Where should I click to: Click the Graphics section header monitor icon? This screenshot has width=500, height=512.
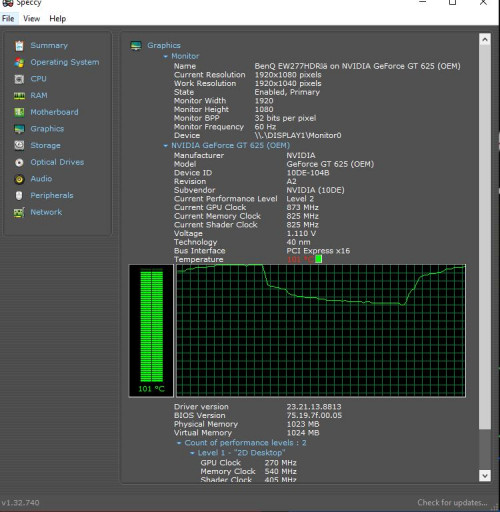click(136, 45)
